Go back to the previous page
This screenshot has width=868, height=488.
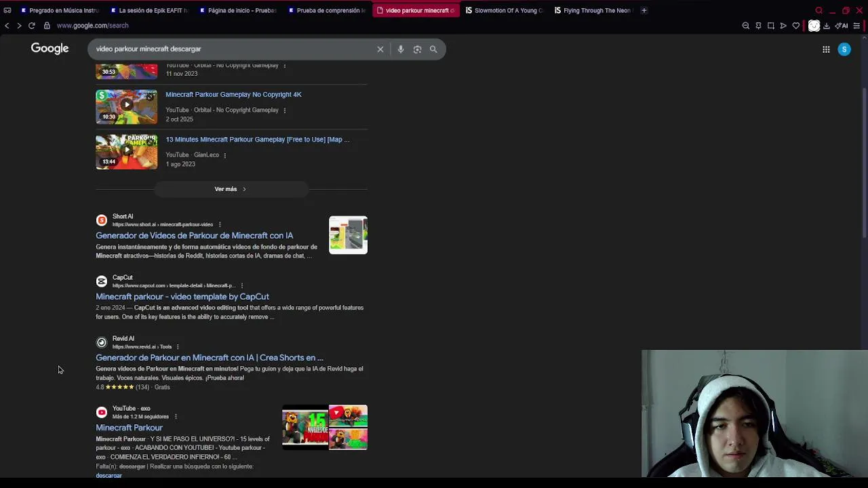coord(7,26)
